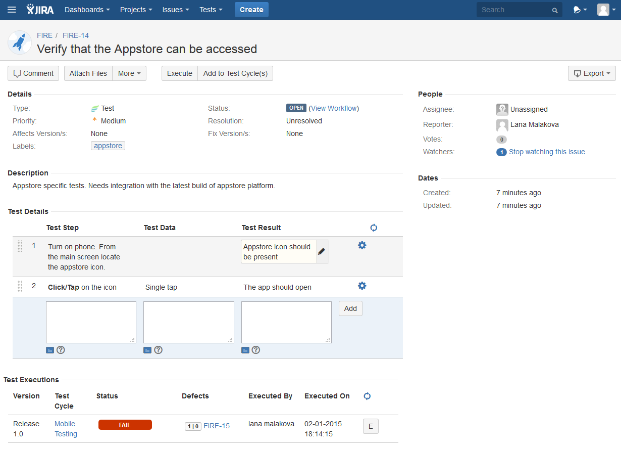Screen dimensions: 621x450
Task: Click the Lana Malakova reporter avatar
Action: (502, 125)
